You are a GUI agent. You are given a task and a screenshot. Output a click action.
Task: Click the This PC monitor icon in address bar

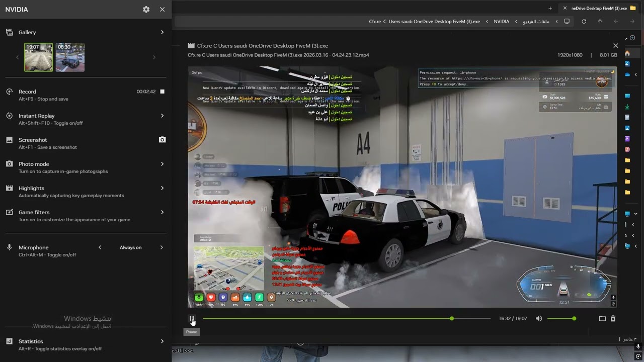tap(567, 22)
